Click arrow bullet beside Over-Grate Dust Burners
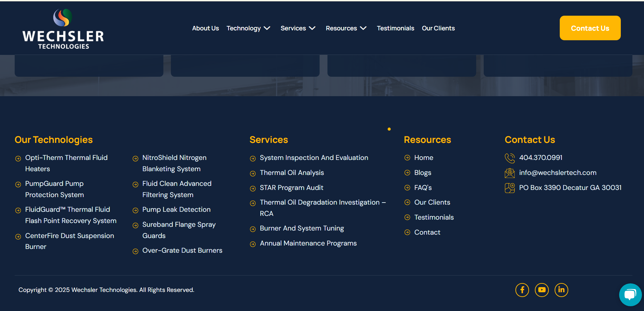The image size is (644, 311). click(x=135, y=251)
